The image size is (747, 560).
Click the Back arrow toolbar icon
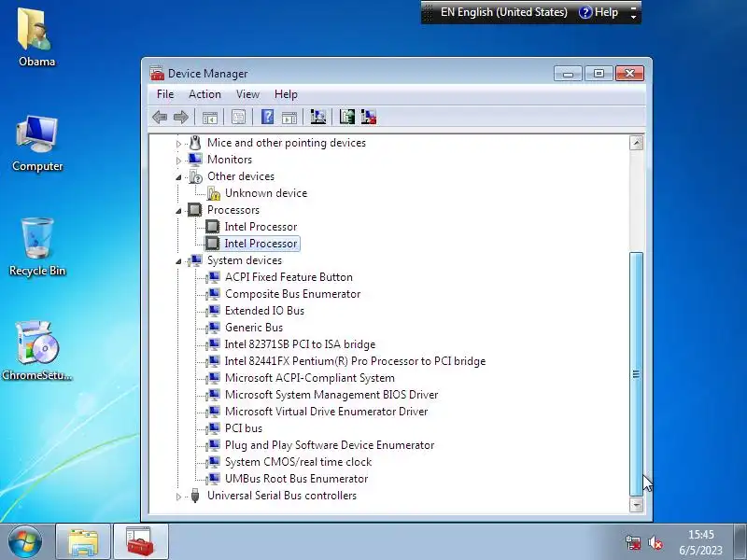160,118
